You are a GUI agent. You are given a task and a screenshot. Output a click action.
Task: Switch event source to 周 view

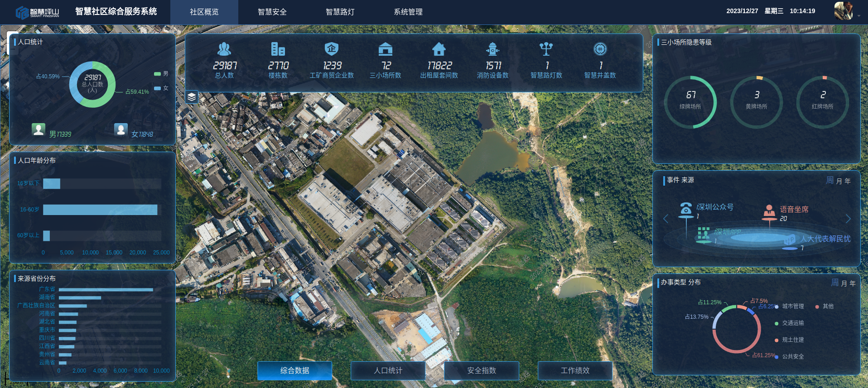point(830,180)
